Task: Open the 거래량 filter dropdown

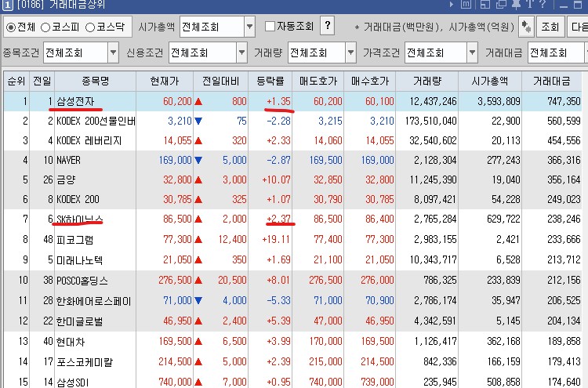Action: 350,53
